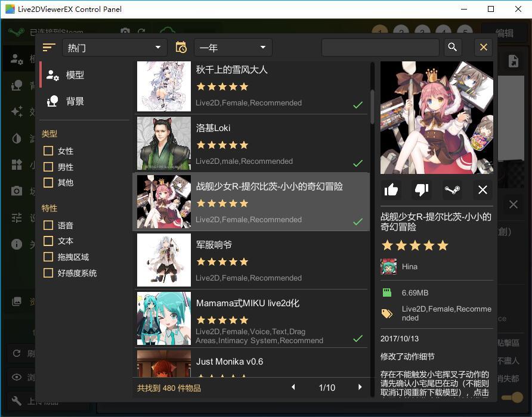Go to previous page arrow
This screenshot has width=532, height=417.
pyautogui.click(x=293, y=387)
